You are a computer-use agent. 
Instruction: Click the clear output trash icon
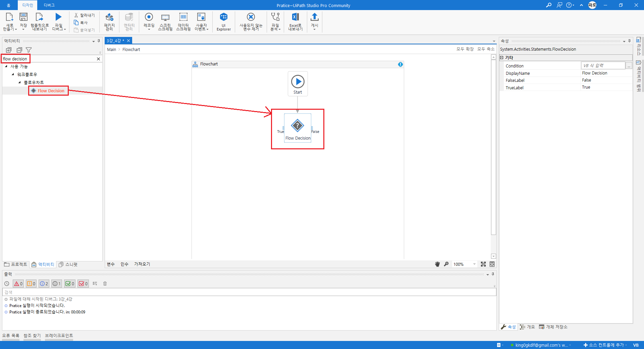105,284
